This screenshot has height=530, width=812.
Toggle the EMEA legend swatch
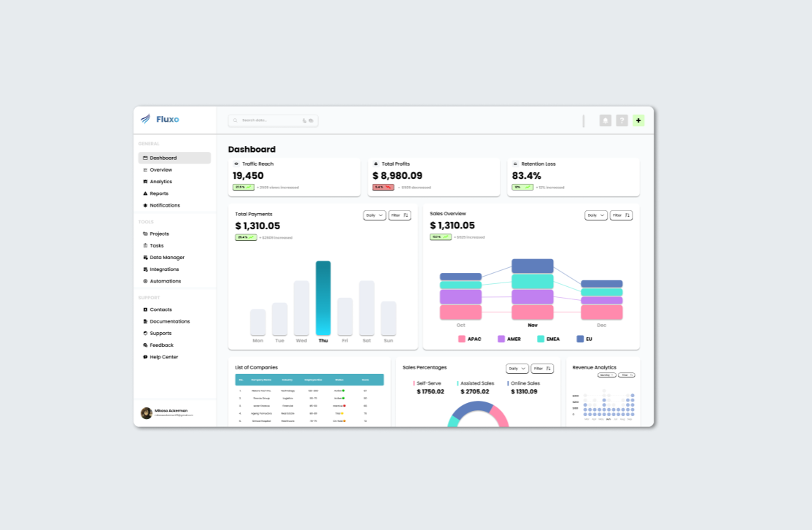click(x=540, y=339)
